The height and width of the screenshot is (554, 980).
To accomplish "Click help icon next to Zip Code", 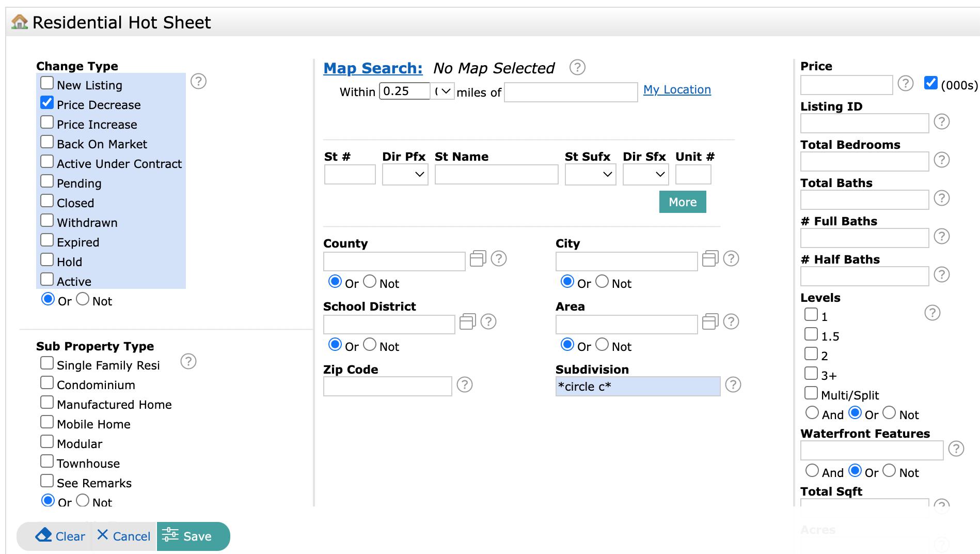I will tap(464, 384).
